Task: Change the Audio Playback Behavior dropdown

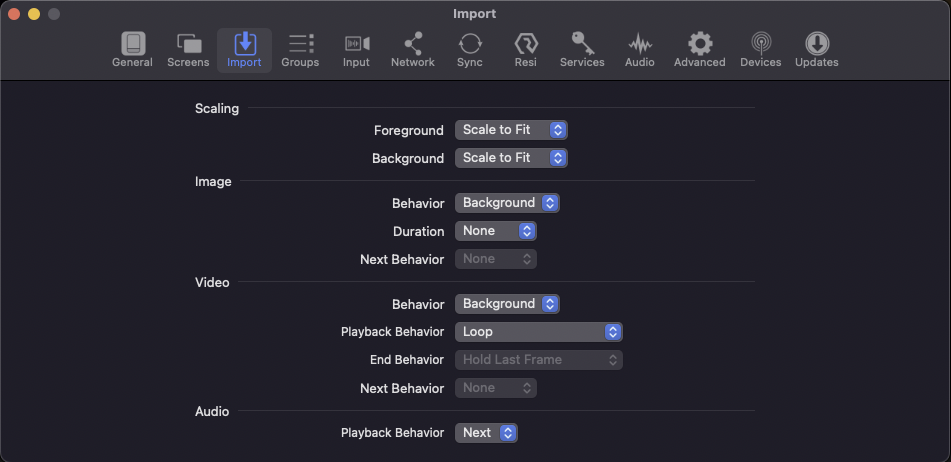Action: point(486,433)
